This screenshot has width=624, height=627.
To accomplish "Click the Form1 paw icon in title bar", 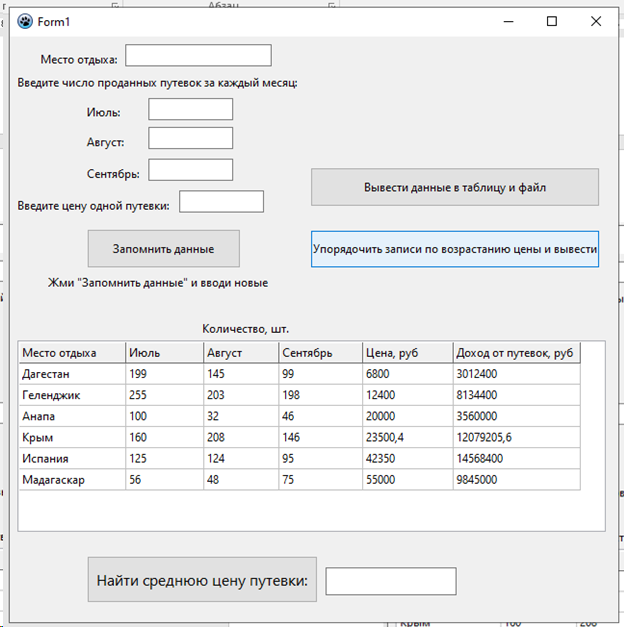I will point(25,21).
